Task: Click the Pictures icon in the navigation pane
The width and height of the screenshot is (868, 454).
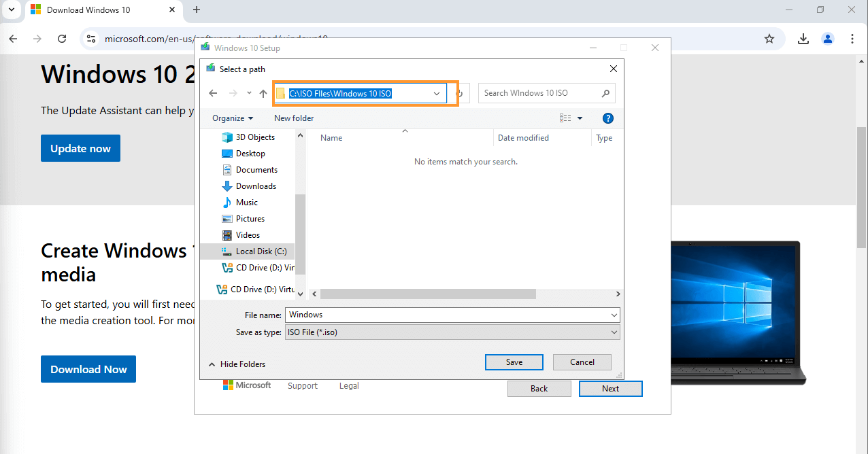Action: coord(227,219)
